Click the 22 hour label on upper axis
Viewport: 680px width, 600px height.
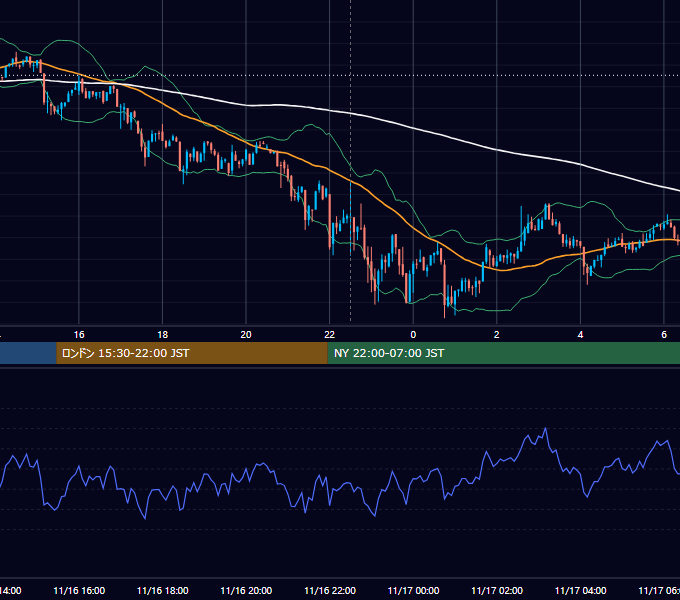pyautogui.click(x=330, y=335)
